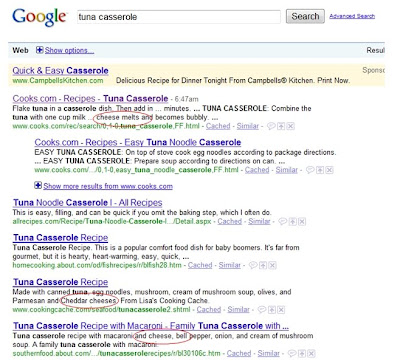Open Similar link for homecooking.about.com result
The width and height of the screenshot is (400, 361).
pos(230,265)
